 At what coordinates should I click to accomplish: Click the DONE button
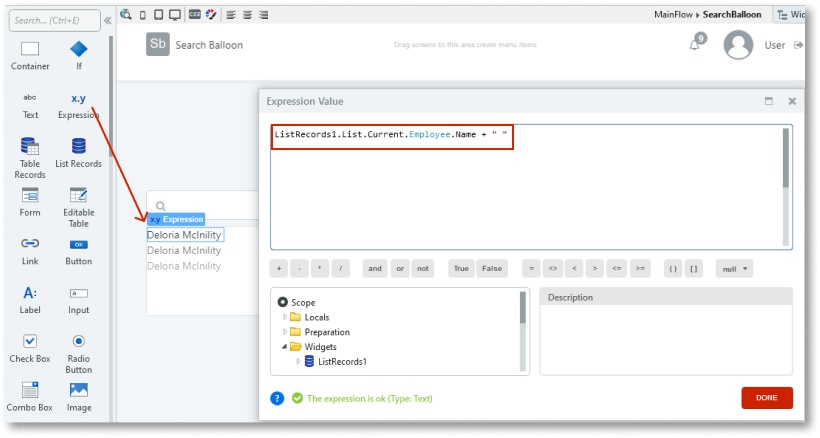[x=766, y=398]
